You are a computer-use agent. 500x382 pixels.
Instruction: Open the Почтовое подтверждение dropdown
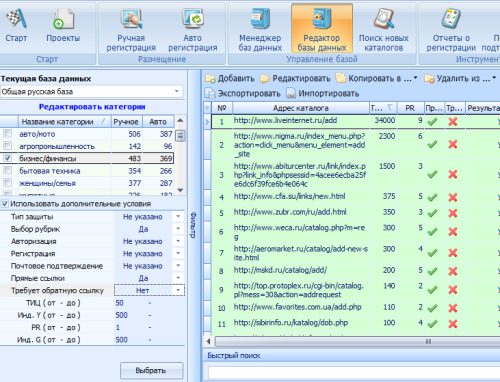[178, 266]
